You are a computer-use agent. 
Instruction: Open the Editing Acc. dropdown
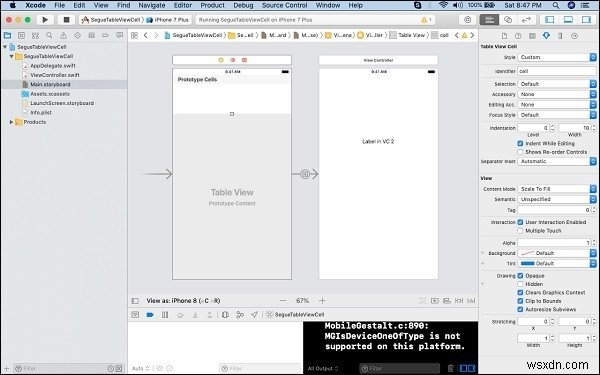point(557,104)
